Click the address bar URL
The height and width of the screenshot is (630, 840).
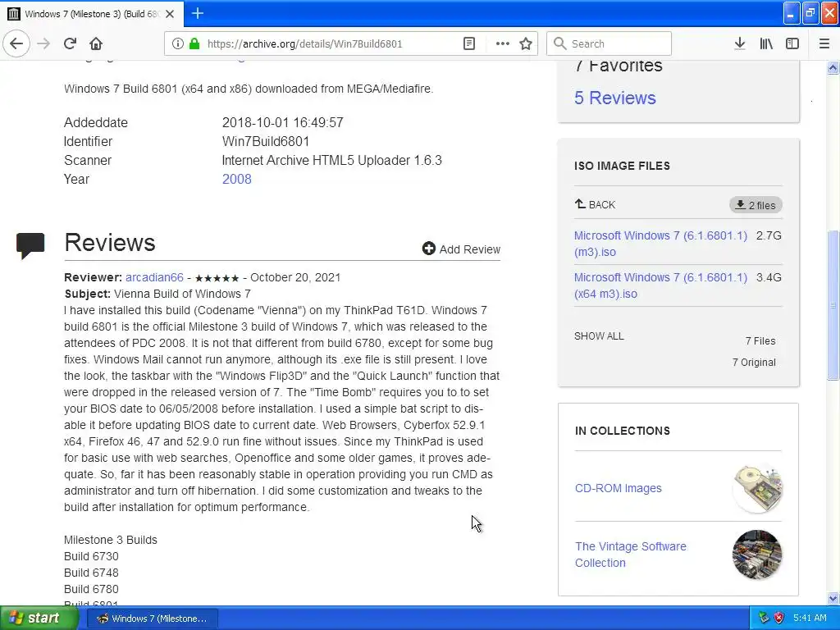point(304,44)
